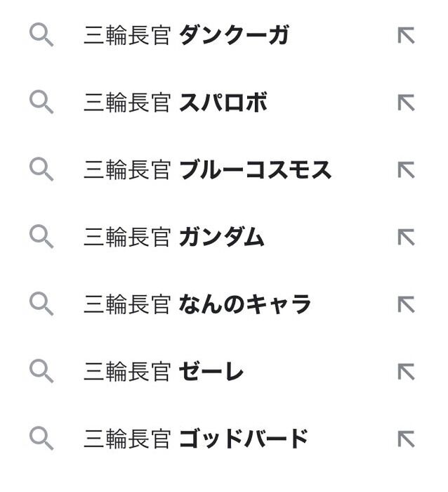Select the 三輪長官 ダンクーガ suggestion
This screenshot has width=448, height=492.
186,35
